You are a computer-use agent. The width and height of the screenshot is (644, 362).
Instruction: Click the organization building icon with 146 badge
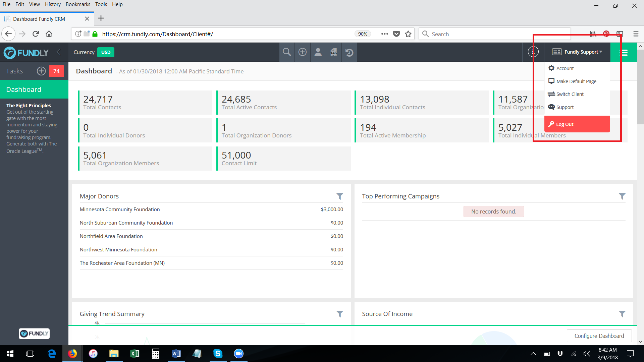pyautogui.click(x=334, y=52)
